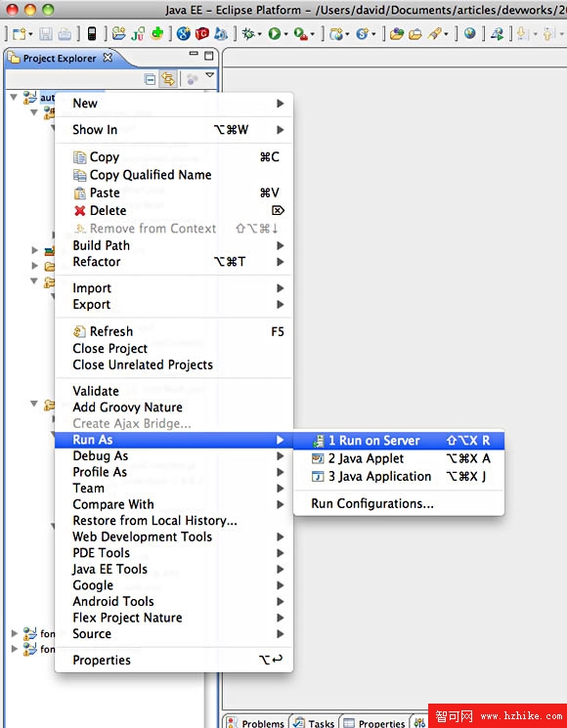Open the Compare With submenu
This screenshot has height=728, width=567.
coord(174,504)
